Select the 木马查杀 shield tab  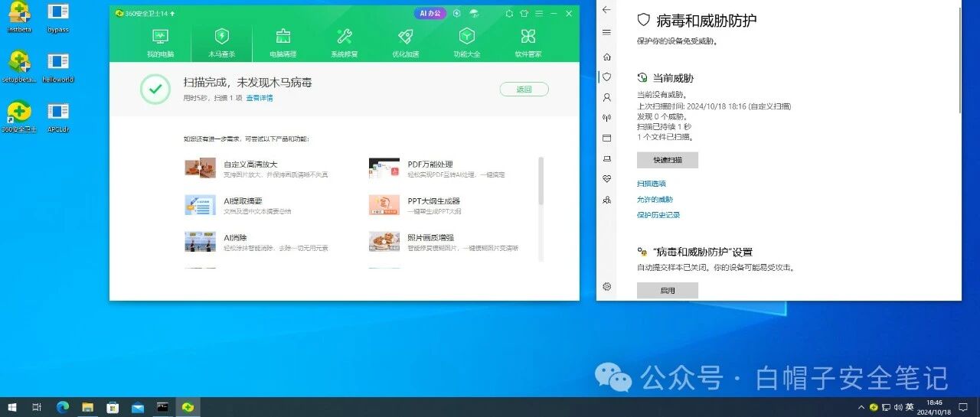tap(221, 43)
